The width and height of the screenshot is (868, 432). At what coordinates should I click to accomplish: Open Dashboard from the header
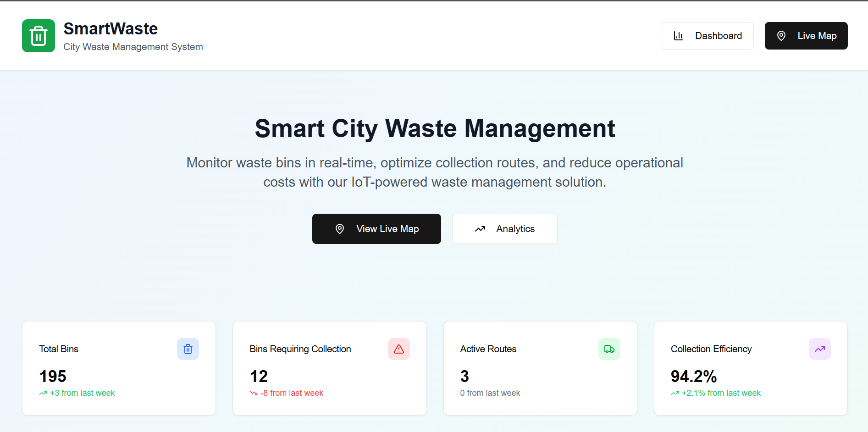pyautogui.click(x=707, y=36)
